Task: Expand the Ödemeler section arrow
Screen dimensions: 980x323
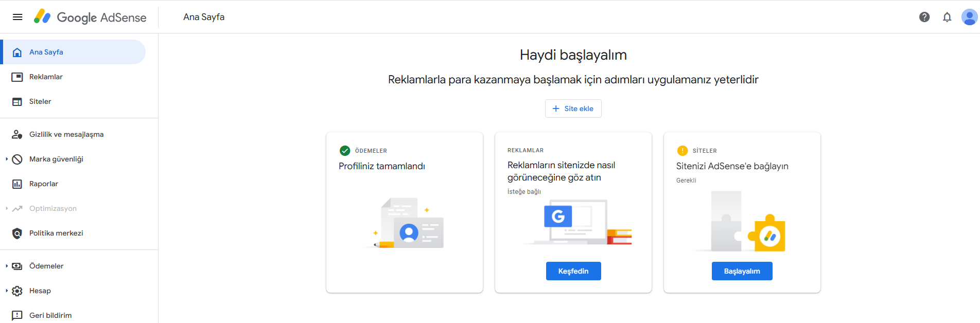Action: pos(7,266)
